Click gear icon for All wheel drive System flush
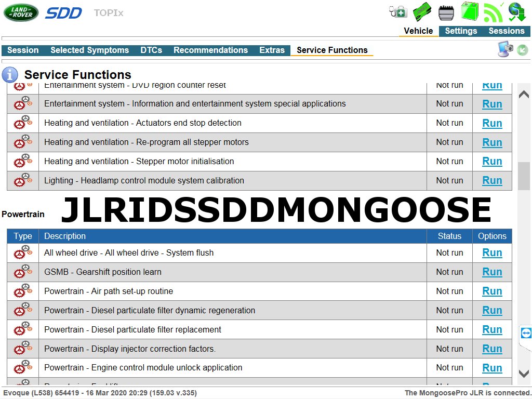The height and width of the screenshot is (399, 532). (x=23, y=253)
